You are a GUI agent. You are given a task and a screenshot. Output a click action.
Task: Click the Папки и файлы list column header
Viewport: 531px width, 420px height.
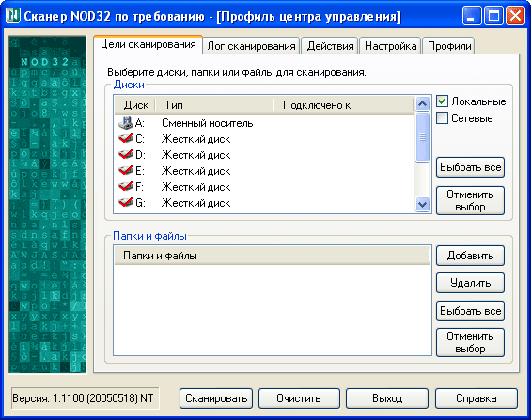point(273,256)
